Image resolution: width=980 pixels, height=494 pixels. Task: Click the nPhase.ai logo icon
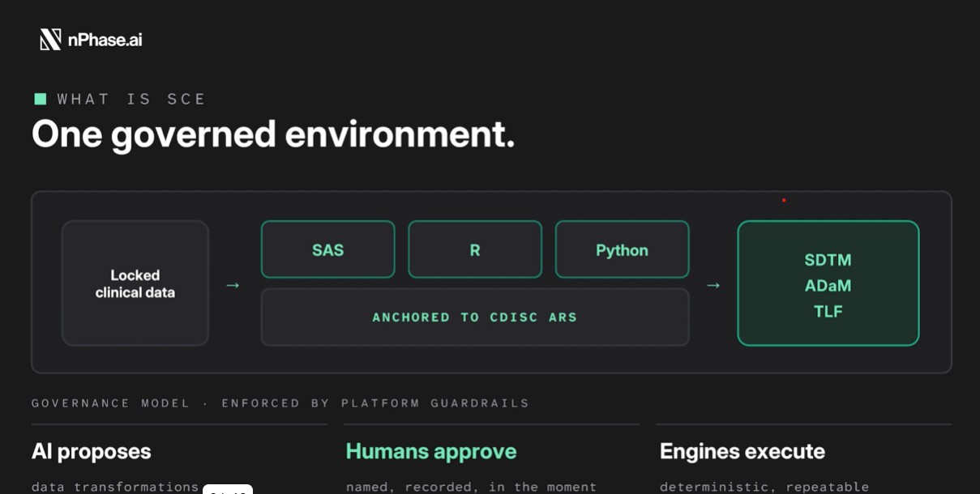pyautogui.click(x=50, y=39)
